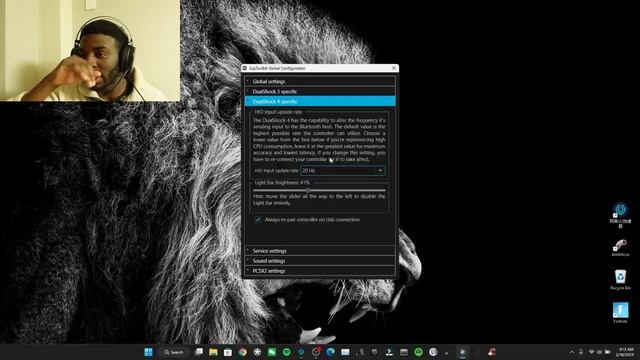
Task: Open Spotify from the taskbar
Action: point(287,352)
